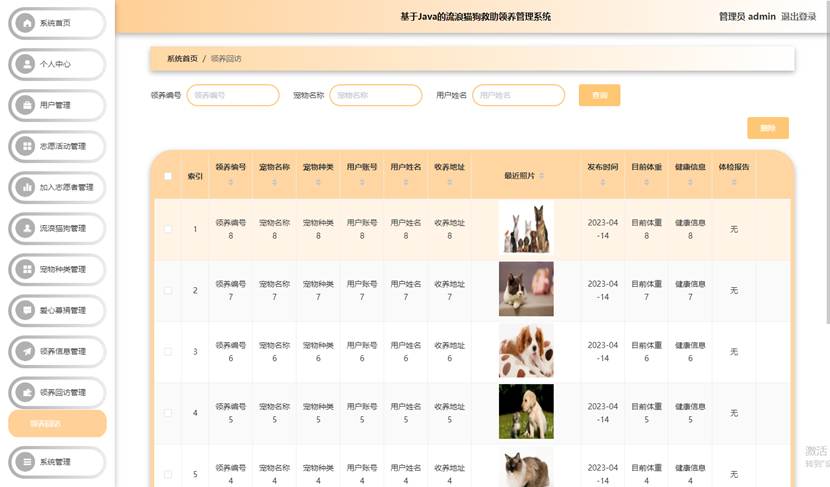Select the checkbox for row index 3
Screen dimensions: 830x487
pos(168,351)
